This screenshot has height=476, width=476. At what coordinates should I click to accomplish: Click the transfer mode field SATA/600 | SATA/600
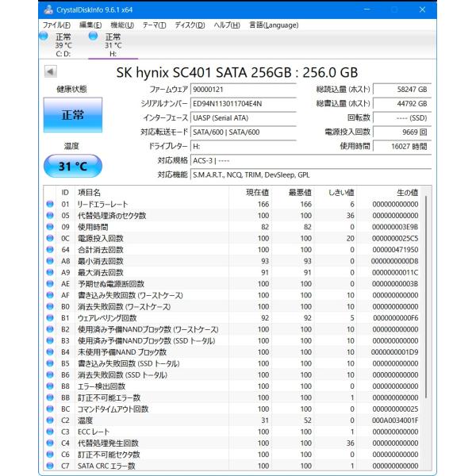(x=244, y=132)
